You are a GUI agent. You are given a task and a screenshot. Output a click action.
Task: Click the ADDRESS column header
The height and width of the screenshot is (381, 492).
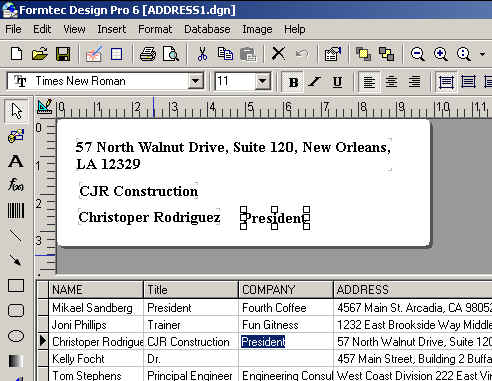tap(413, 290)
